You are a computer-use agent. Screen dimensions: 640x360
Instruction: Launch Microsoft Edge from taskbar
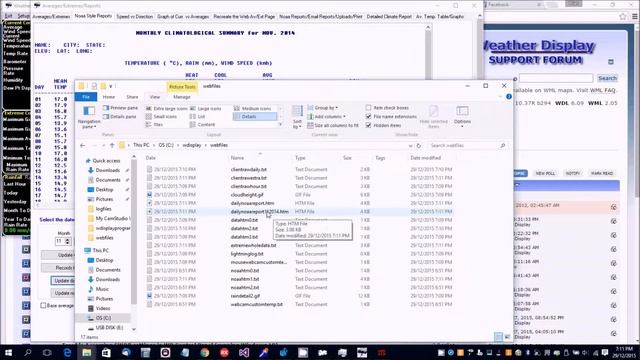tap(67, 352)
